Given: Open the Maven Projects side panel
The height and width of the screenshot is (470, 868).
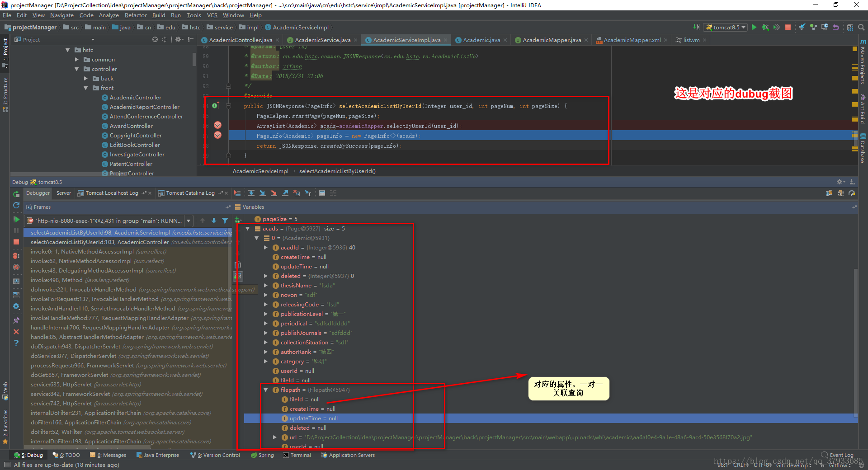Looking at the screenshot, I should pyautogui.click(x=863, y=62).
